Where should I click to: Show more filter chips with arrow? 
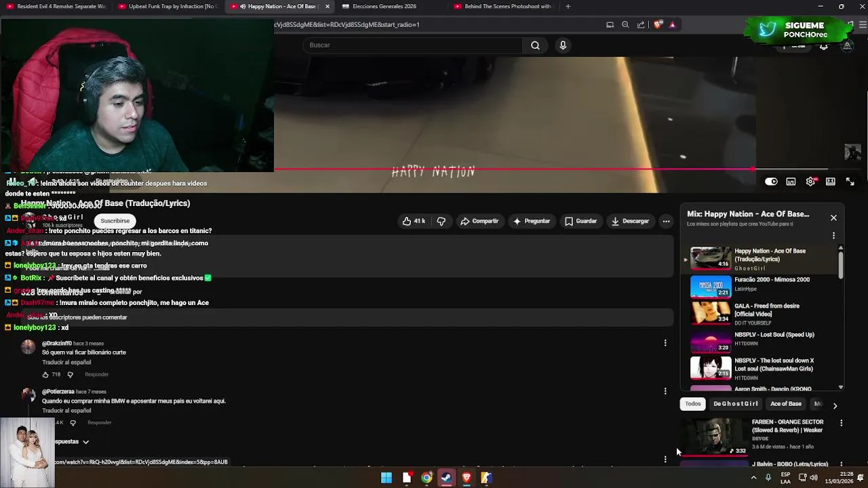(835, 405)
